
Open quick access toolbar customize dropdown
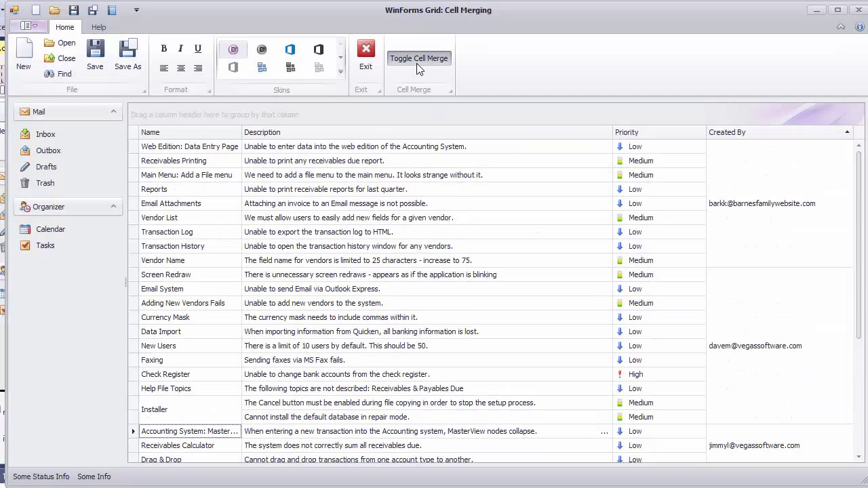coord(136,10)
